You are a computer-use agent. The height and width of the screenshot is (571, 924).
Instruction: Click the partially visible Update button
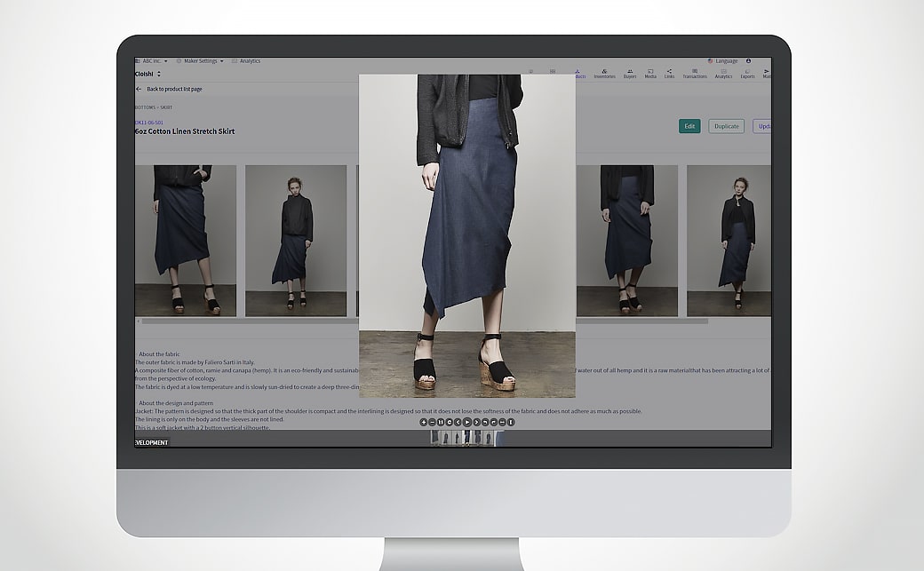pos(762,126)
